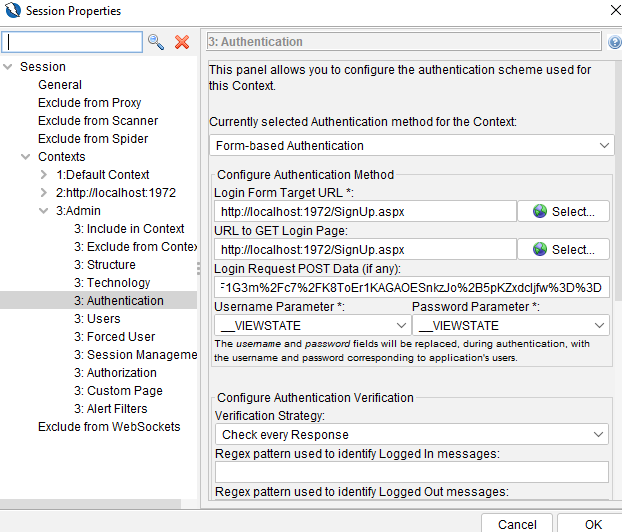Collapse the Contexts tree node
The width and height of the screenshot is (622, 532).
coord(26,157)
